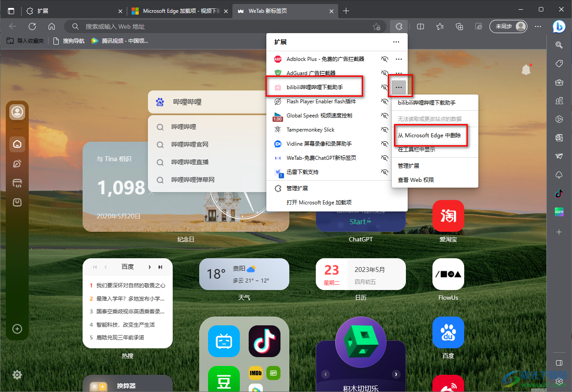Toggle toolbar visibility for bilibili下载助手
This screenshot has height=392, width=572.
pyautogui.click(x=385, y=87)
